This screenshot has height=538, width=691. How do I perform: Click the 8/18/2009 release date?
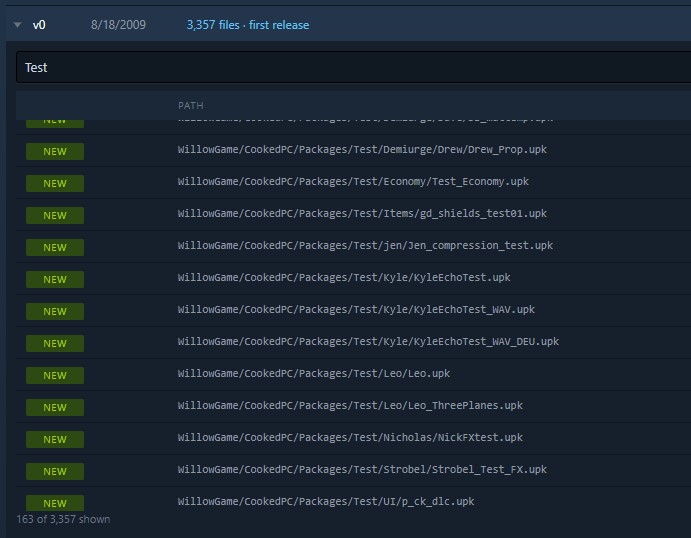[x=118, y=25]
